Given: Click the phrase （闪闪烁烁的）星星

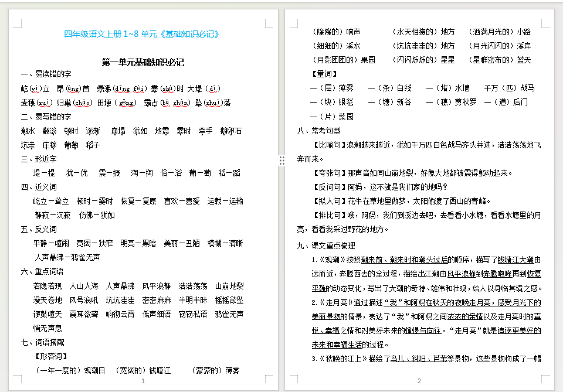Looking at the screenshot, I should (x=422, y=60).
